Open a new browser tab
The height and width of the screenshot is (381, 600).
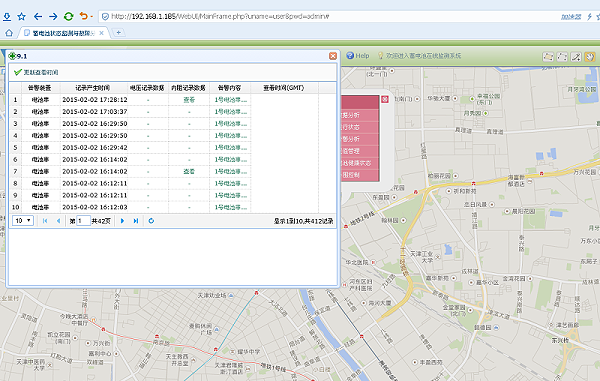[119, 33]
